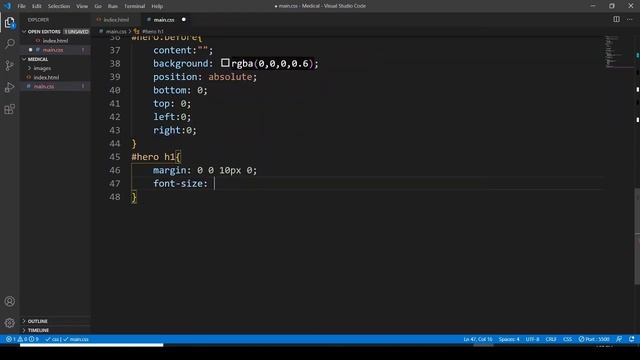Click the 'absolute' value on line 39

point(230,77)
